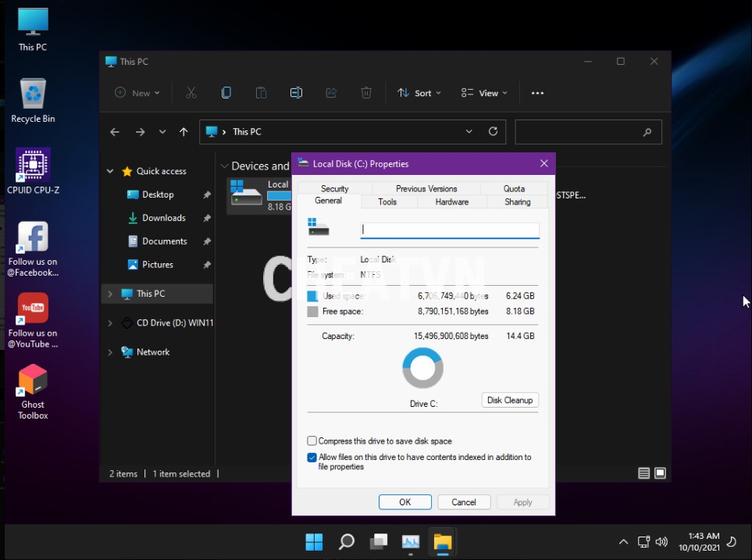
Task: Switch to the Security tab
Action: pyautogui.click(x=334, y=188)
